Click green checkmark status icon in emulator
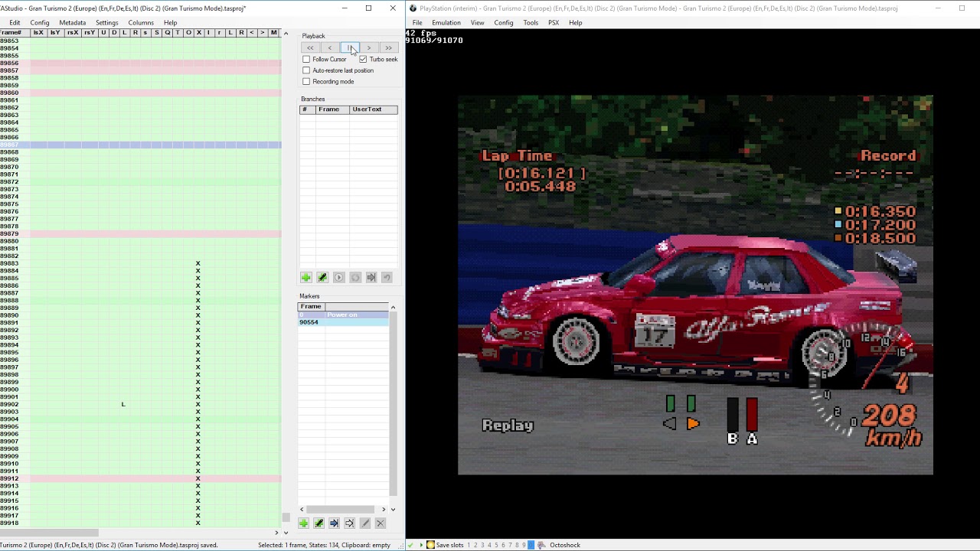 click(411, 545)
